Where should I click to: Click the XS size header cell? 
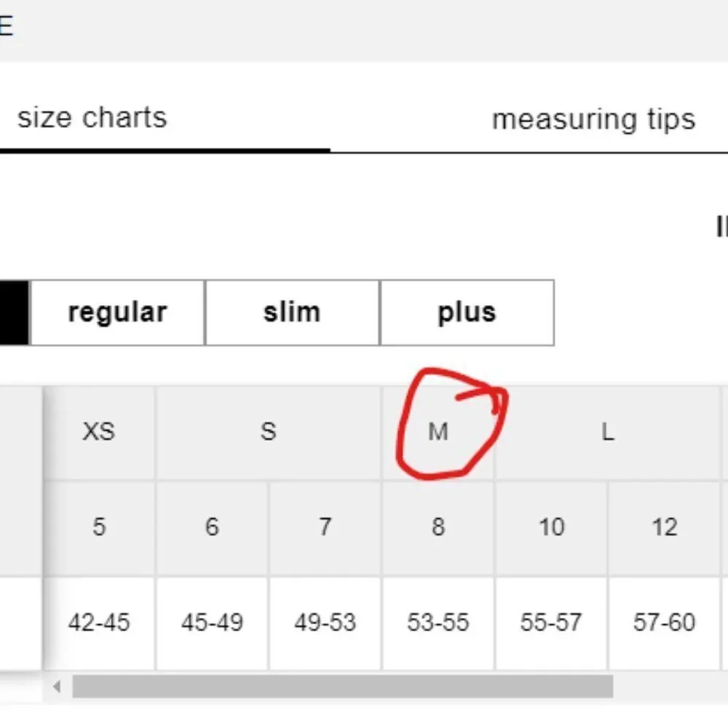tap(99, 432)
